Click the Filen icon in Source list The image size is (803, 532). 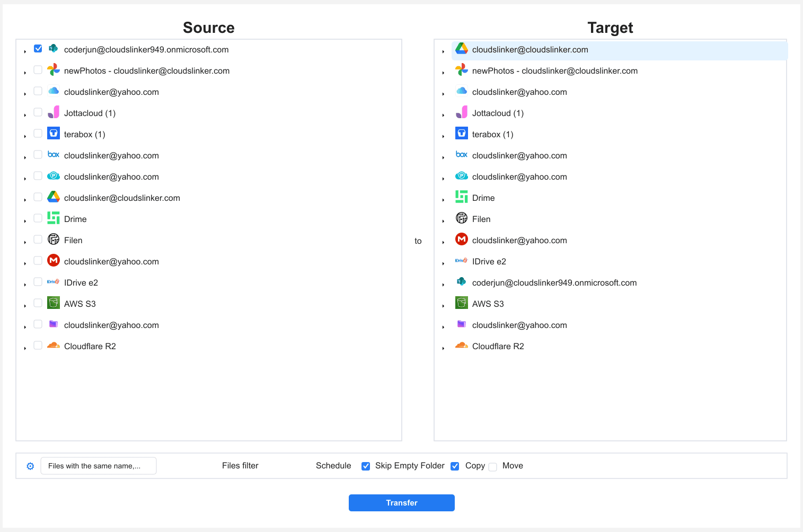click(x=54, y=240)
